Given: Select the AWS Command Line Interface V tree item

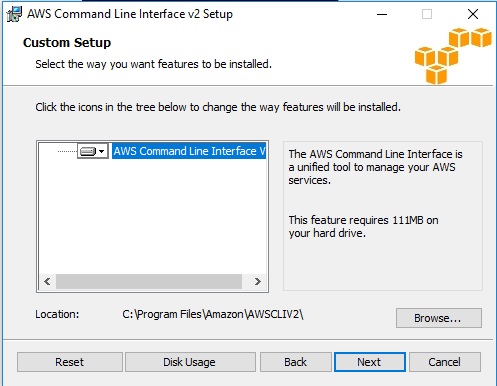Looking at the screenshot, I should (189, 151).
